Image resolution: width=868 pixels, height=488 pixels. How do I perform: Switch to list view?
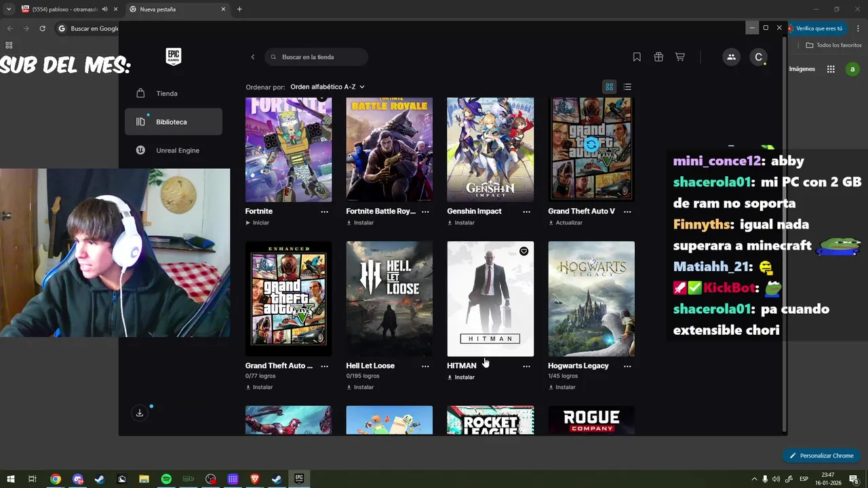tap(627, 87)
